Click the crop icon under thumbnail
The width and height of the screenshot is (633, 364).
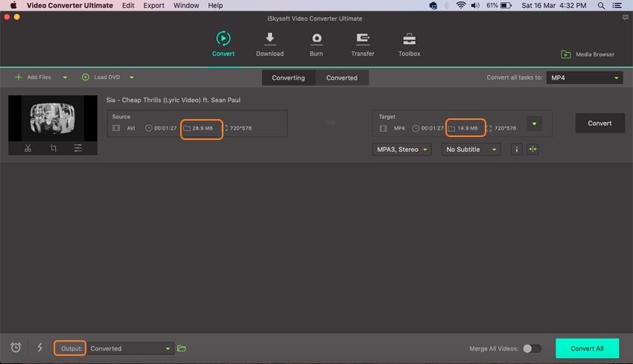(x=53, y=148)
